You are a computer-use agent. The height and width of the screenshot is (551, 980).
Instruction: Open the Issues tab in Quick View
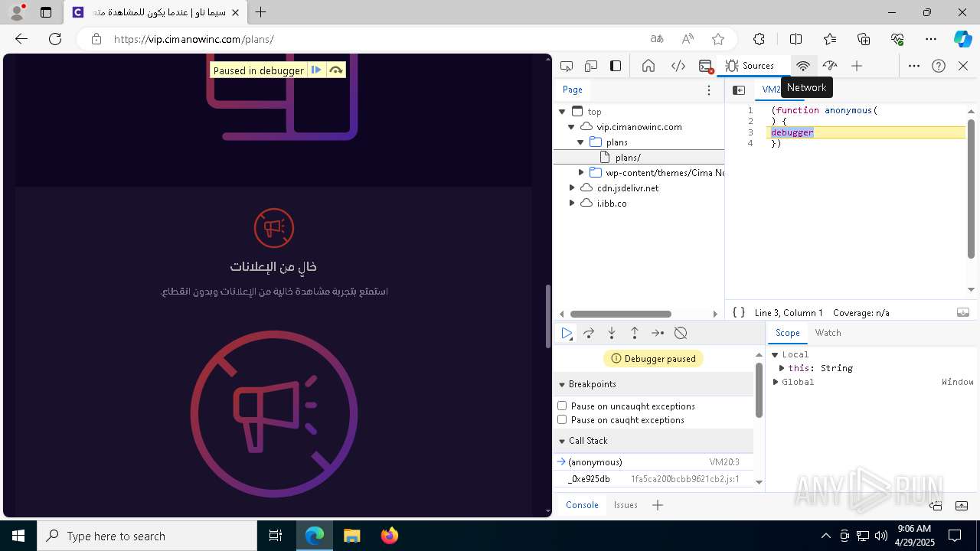[626, 505]
